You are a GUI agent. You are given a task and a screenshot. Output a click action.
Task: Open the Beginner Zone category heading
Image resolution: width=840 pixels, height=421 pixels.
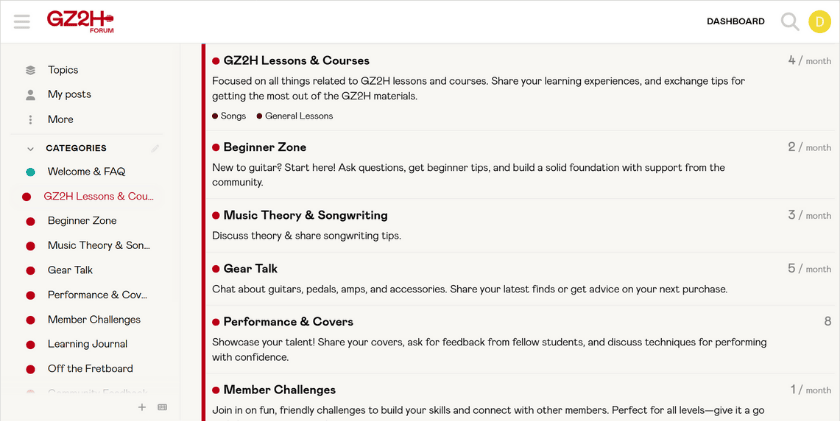tap(264, 147)
